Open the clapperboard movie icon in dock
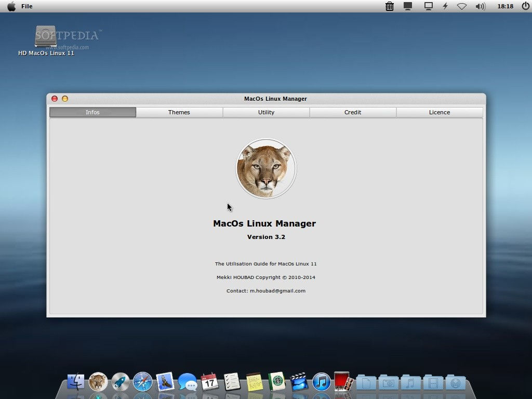532x399 pixels. [x=299, y=382]
